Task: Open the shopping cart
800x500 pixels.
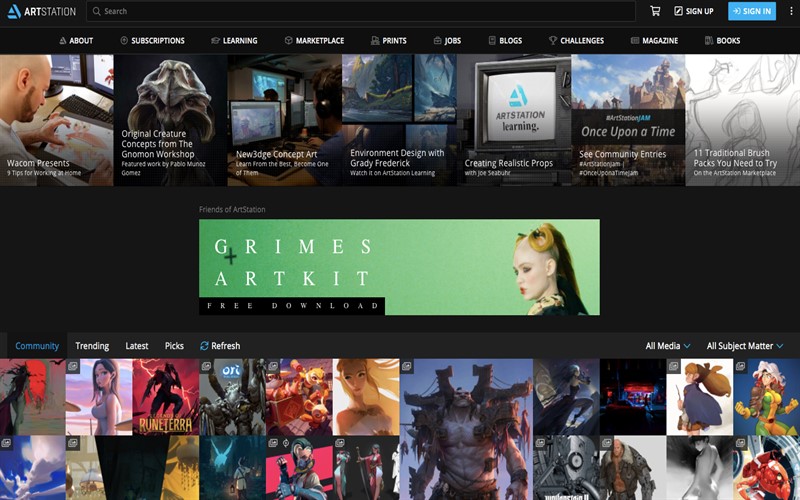Action: [x=655, y=11]
